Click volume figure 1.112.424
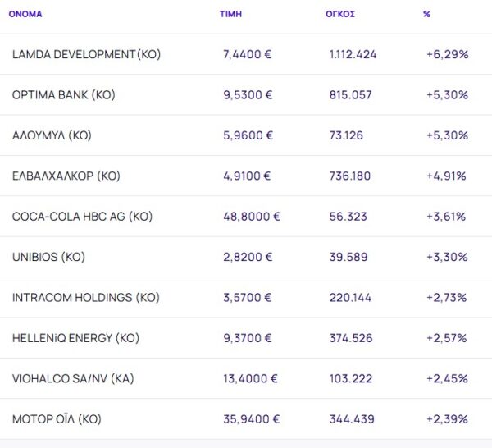 [353, 54]
